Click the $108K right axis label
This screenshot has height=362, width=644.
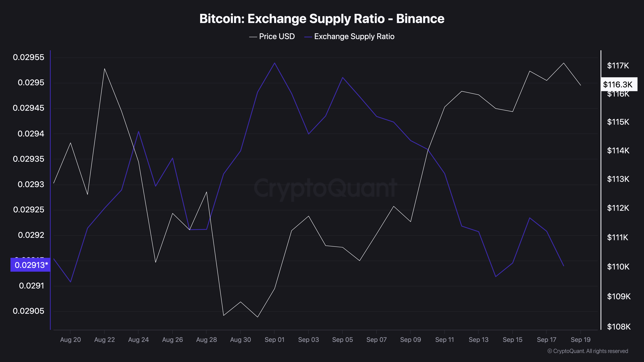tap(619, 327)
